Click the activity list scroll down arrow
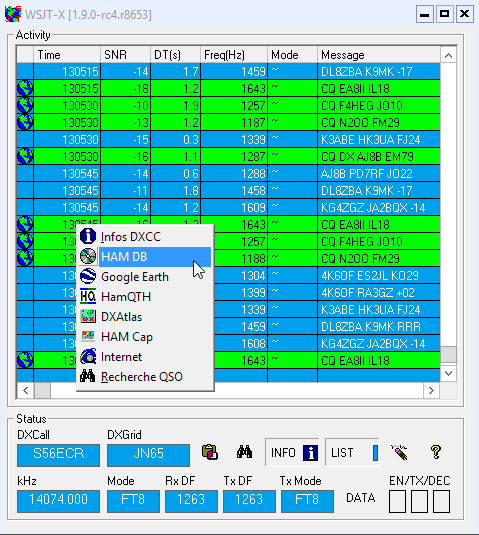 [x=448, y=373]
